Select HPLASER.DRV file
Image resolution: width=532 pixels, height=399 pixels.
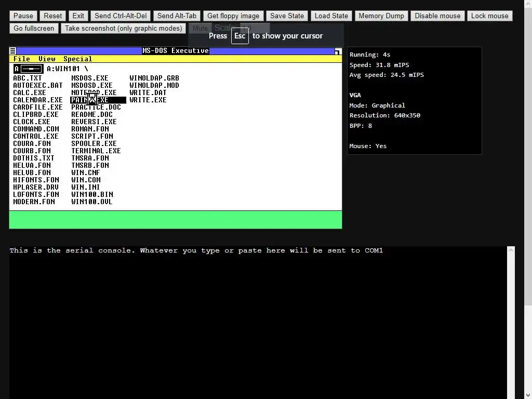tap(36, 187)
